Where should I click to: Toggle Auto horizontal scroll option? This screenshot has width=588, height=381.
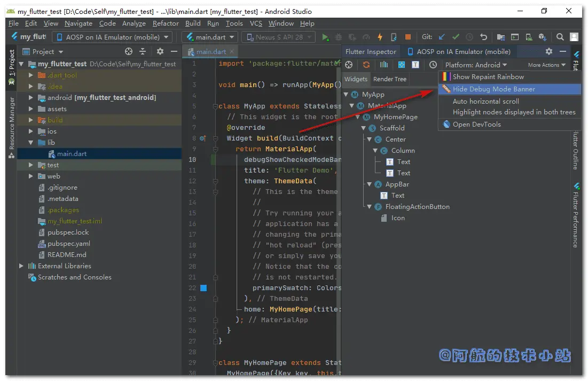click(485, 101)
